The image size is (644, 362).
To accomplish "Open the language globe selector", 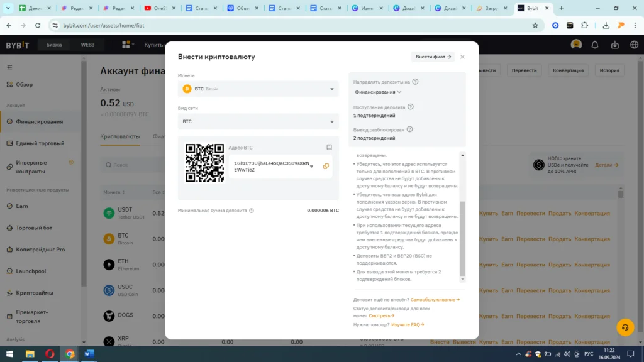I will point(634,45).
